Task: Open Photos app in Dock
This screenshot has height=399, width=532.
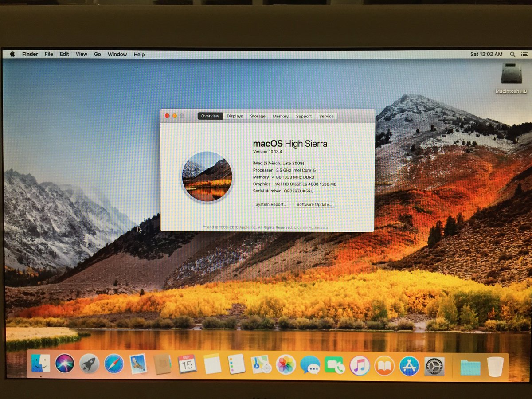Action: click(286, 365)
